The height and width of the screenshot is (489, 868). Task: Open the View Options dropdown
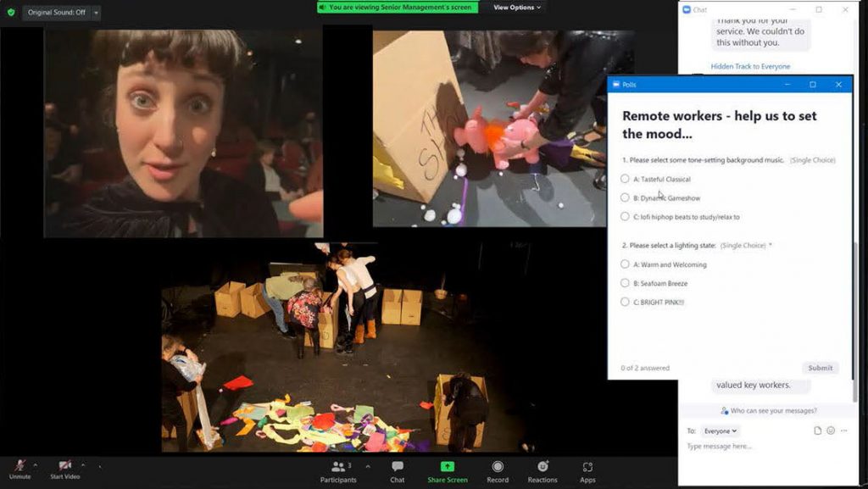tap(517, 8)
